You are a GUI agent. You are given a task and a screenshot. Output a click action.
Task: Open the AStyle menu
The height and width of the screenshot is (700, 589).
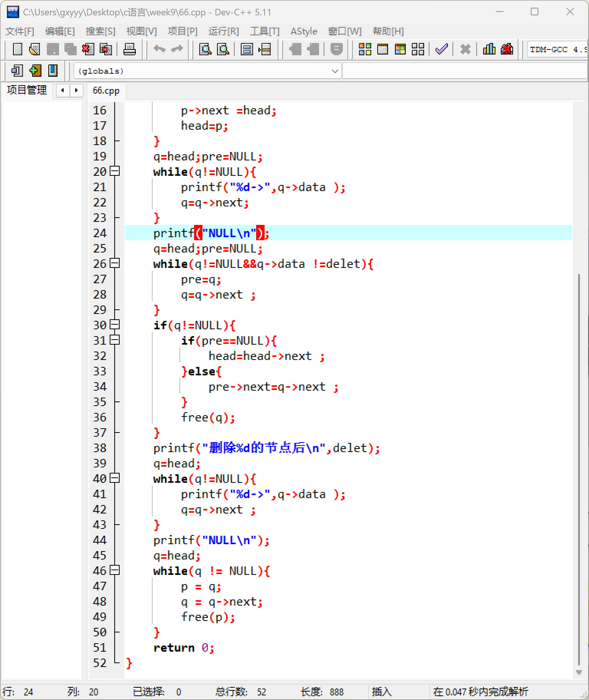click(304, 31)
